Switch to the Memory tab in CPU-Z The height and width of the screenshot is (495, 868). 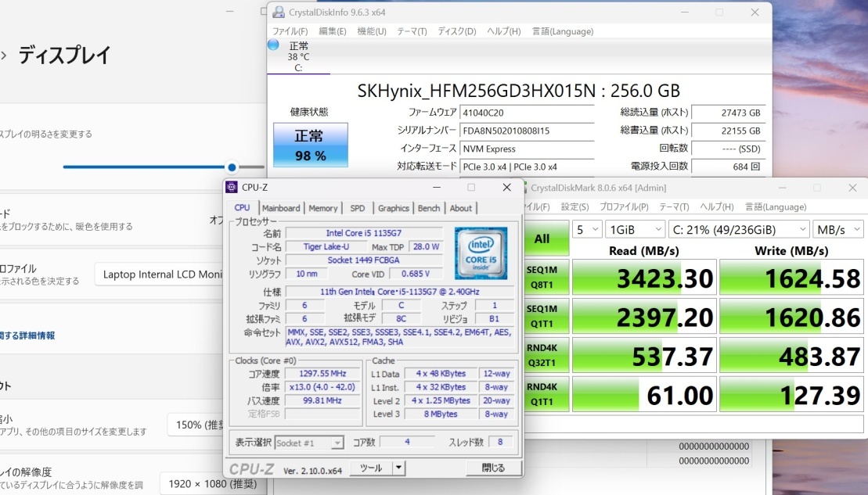323,208
